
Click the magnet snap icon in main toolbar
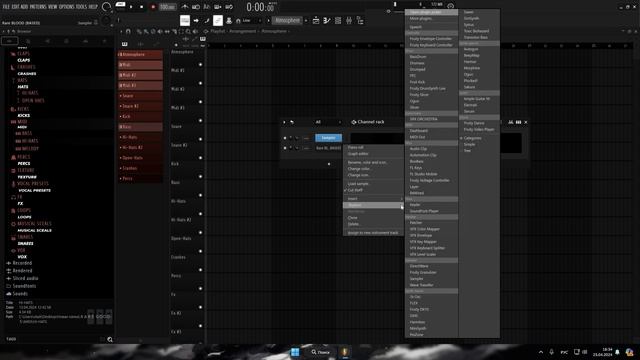238,20
